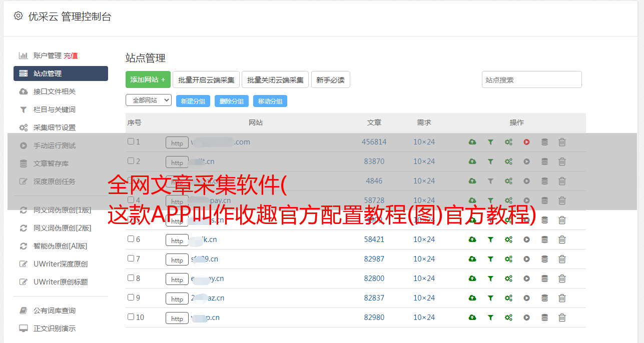This screenshot has width=644, height=343.
Task: Open gear settings for row 6 site
Action: click(x=508, y=239)
